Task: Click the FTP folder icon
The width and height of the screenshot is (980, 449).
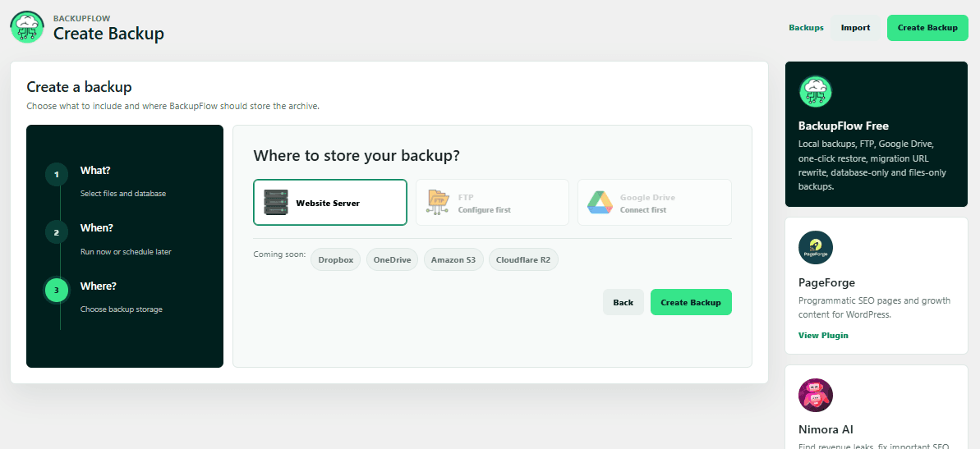Action: pos(438,202)
